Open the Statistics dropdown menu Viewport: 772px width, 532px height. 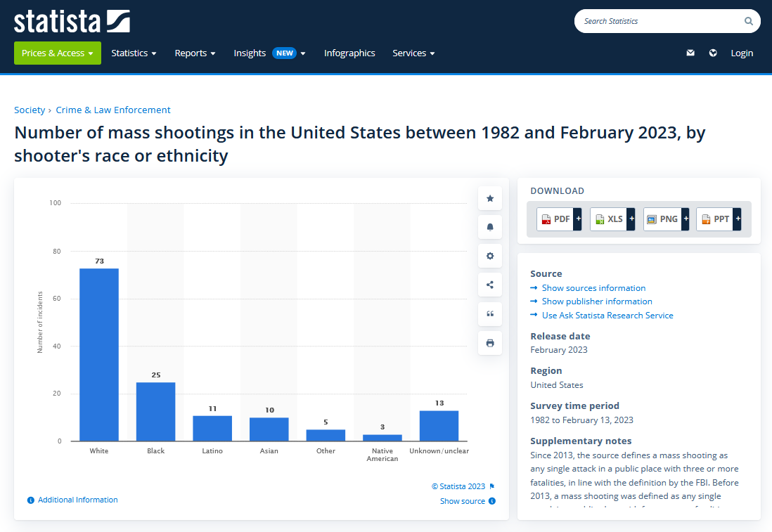[134, 53]
